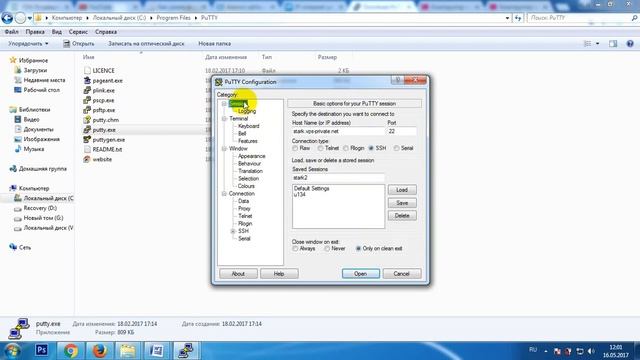
Task: Click into the Port field
Action: tap(402, 131)
